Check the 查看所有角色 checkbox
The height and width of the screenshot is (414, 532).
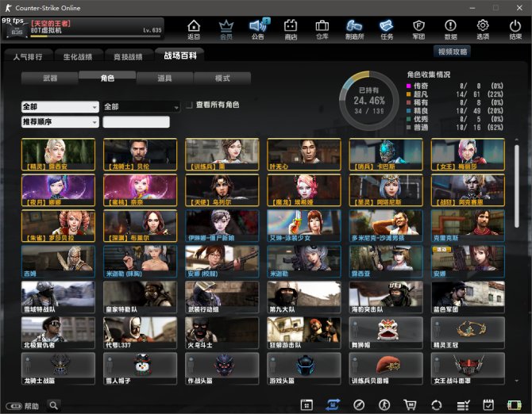[189, 105]
